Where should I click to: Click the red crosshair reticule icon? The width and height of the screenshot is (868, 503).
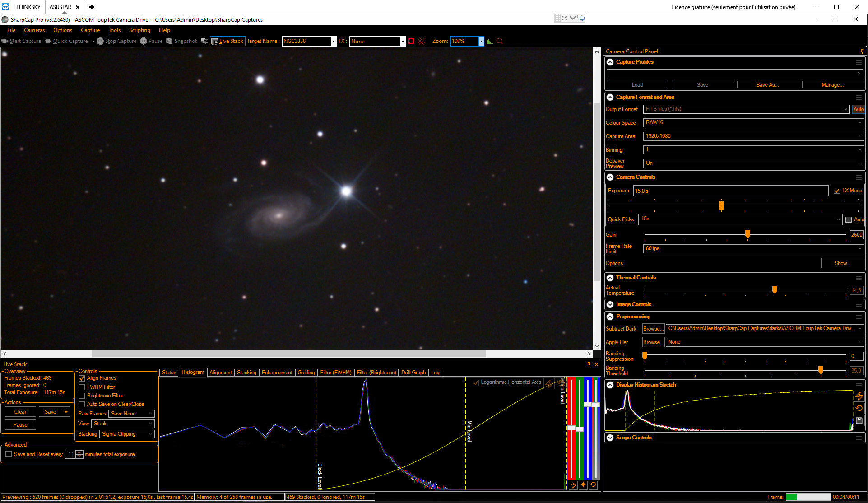click(422, 41)
